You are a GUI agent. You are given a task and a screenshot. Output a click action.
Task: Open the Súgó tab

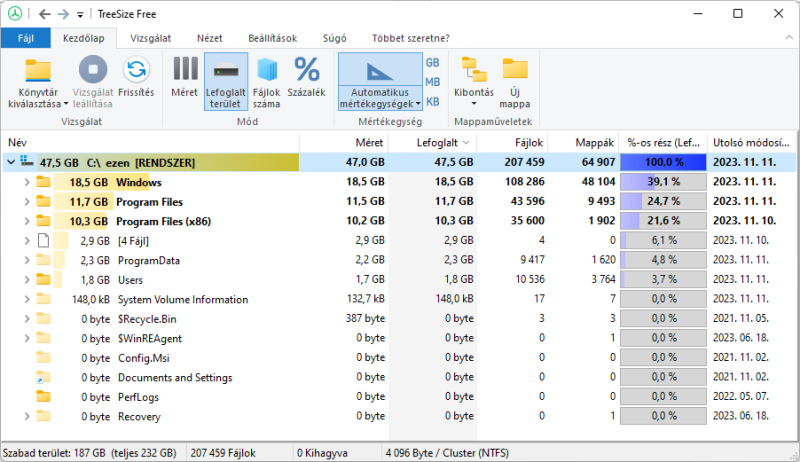point(335,38)
